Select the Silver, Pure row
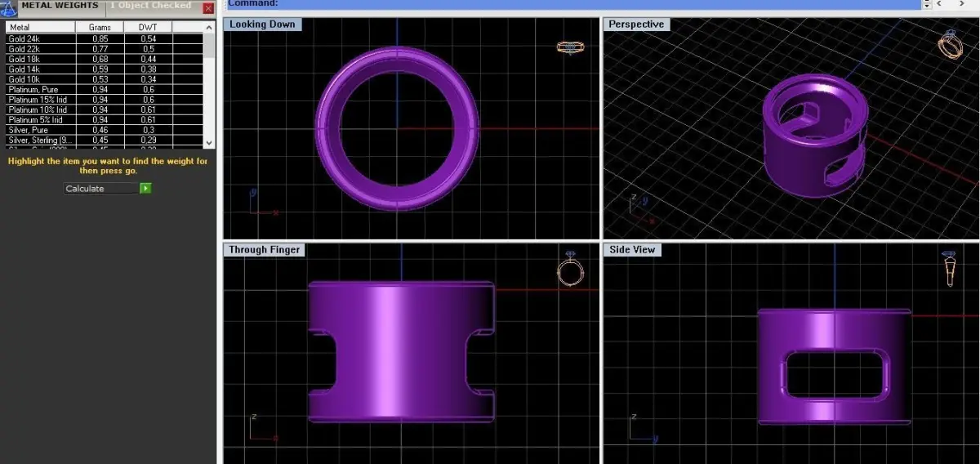Screen dimensions: 980x464 point(105,130)
